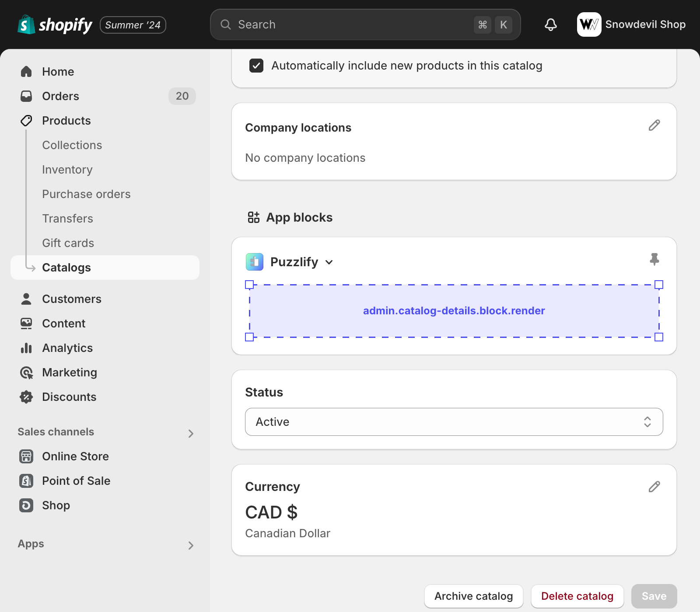The image size is (700, 612).
Task: Click the Archive catalog button
Action: coord(473,596)
